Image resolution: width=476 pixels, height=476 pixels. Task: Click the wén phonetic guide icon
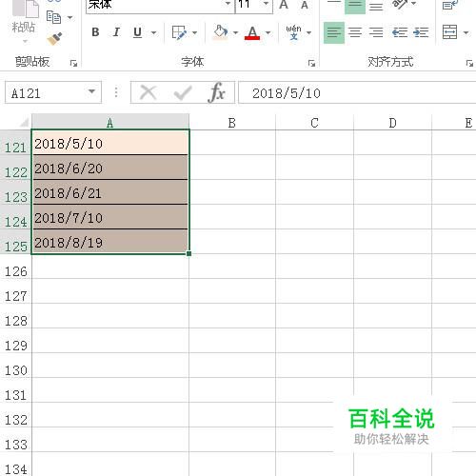coord(293,32)
